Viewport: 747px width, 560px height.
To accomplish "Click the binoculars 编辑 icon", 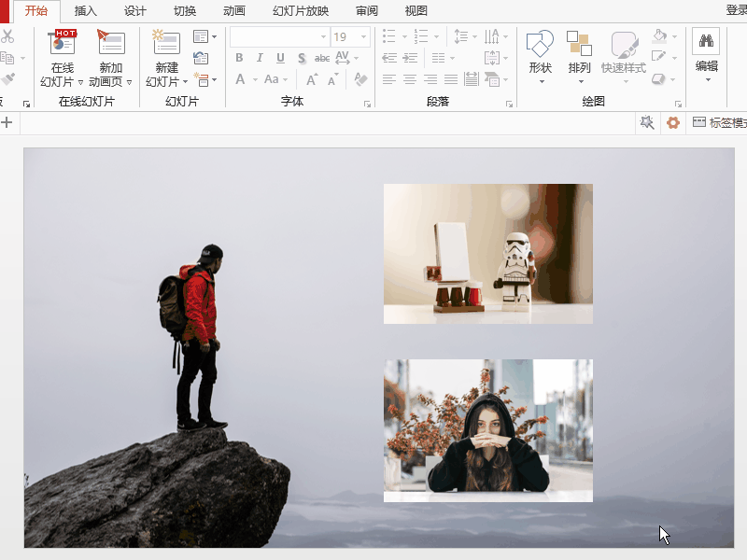I will (x=706, y=42).
